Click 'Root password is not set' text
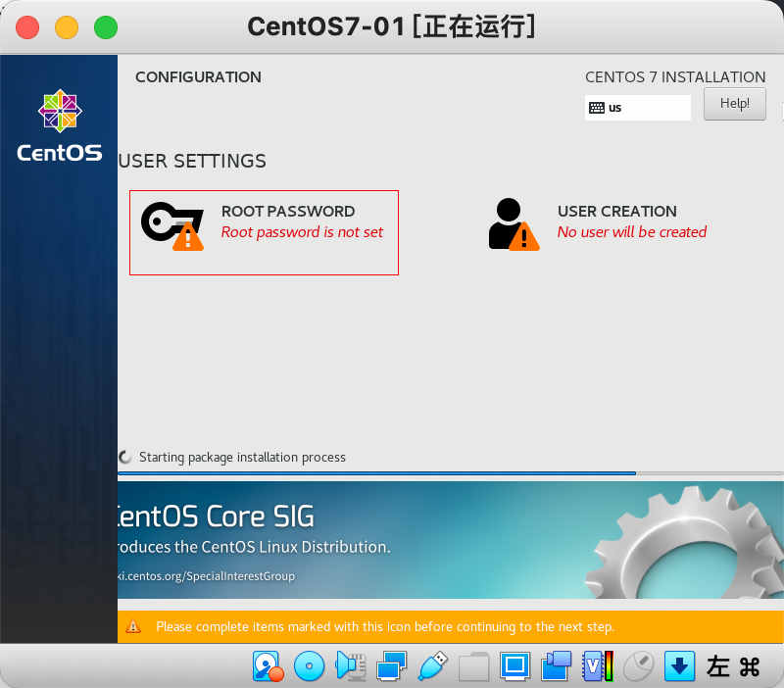Viewport: 784px width, 688px height. point(302,232)
